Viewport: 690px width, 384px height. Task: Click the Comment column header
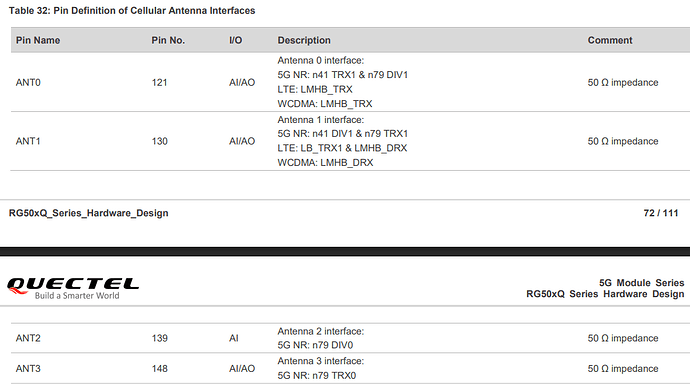[610, 40]
